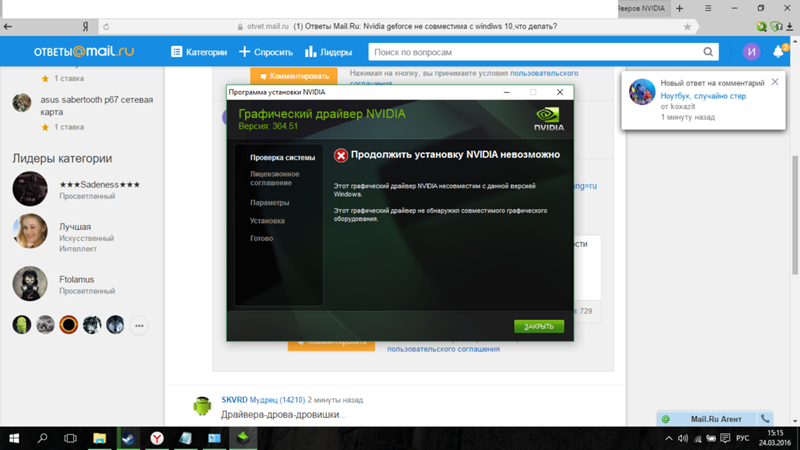
Task: Open a new browser tab with plus icon
Action: tap(680, 8)
